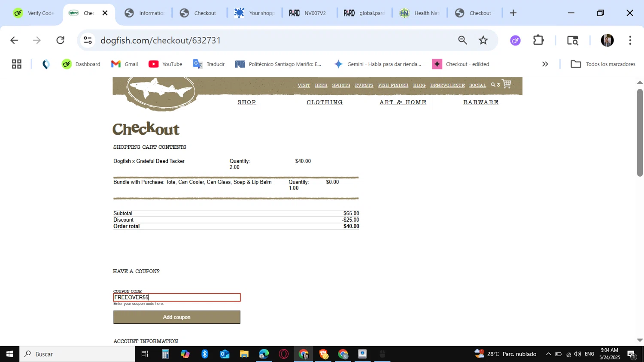Open the EVENTS nav link
This screenshot has width=644, height=362.
point(364,85)
